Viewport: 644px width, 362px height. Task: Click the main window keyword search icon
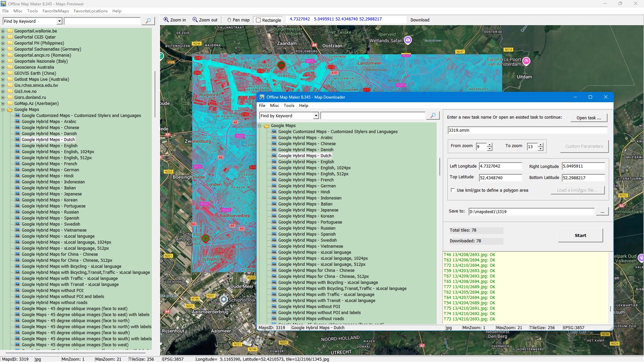click(148, 21)
